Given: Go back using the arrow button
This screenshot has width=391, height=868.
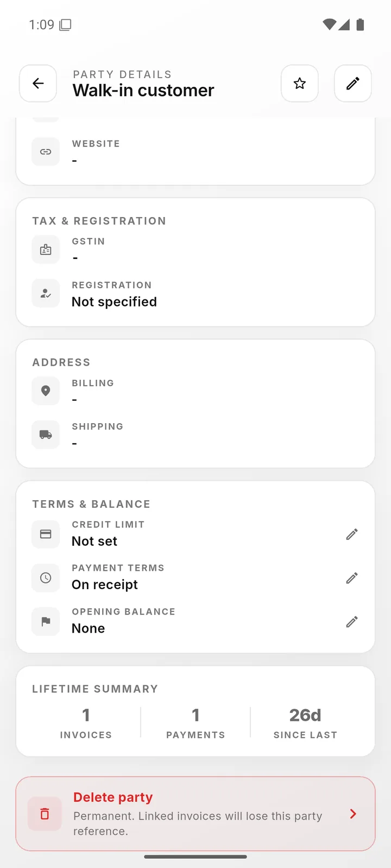Looking at the screenshot, I should point(38,84).
